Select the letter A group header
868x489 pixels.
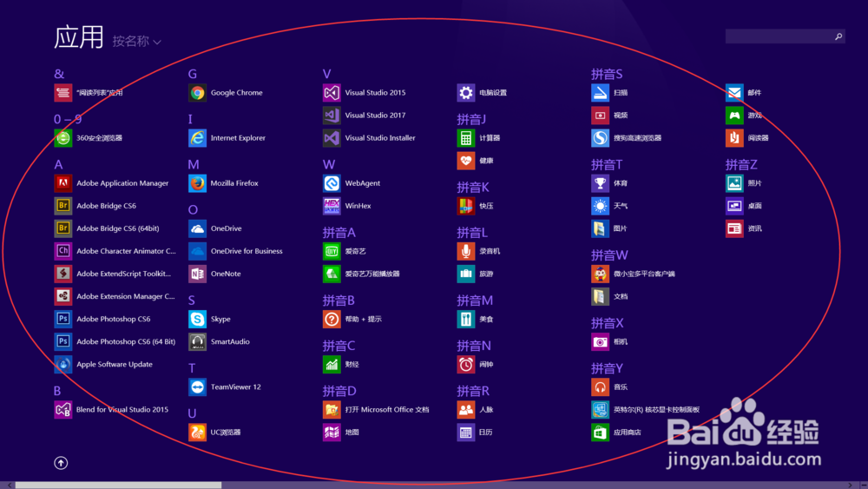point(59,164)
